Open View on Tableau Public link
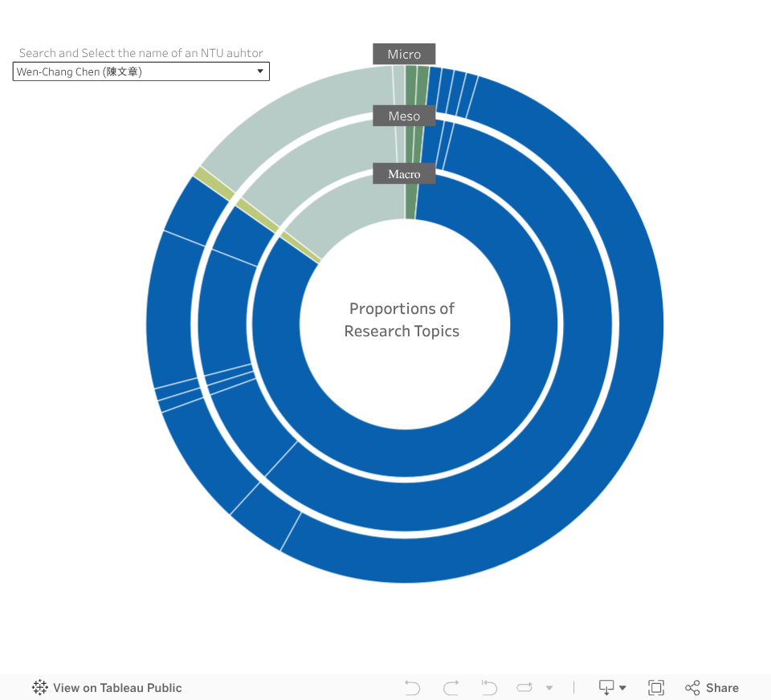The height and width of the screenshot is (700, 771). click(117, 688)
